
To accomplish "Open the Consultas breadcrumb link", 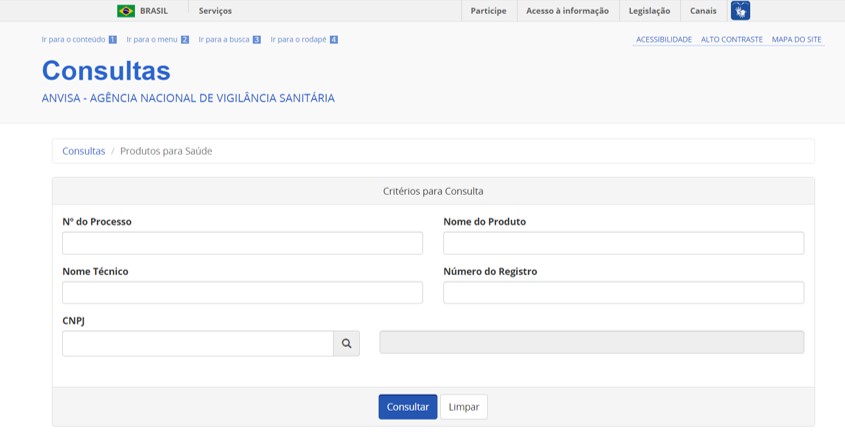I will 84,151.
